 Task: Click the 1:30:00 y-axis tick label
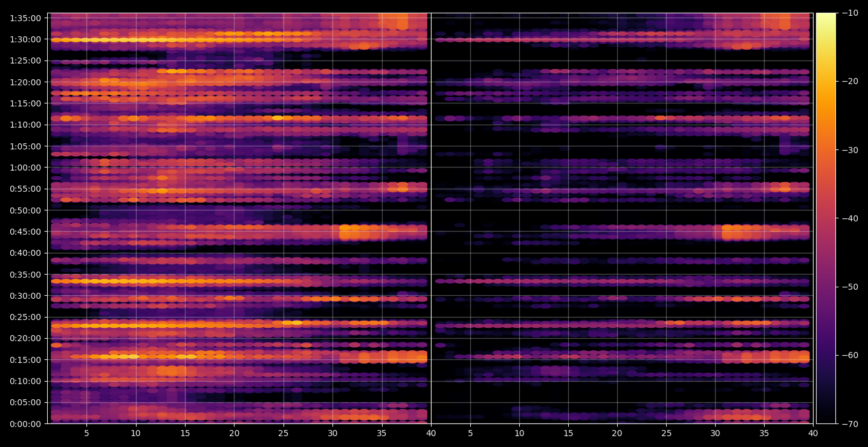(25, 39)
